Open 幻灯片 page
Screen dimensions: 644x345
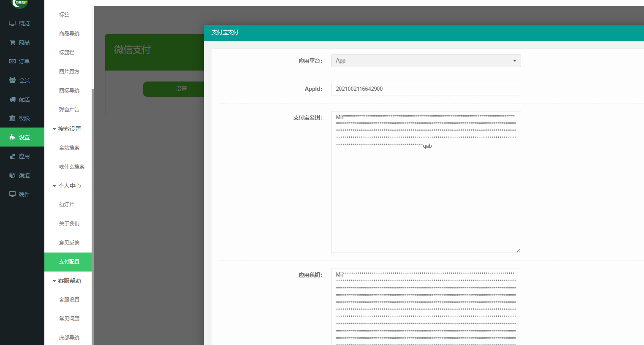pyautogui.click(x=67, y=205)
